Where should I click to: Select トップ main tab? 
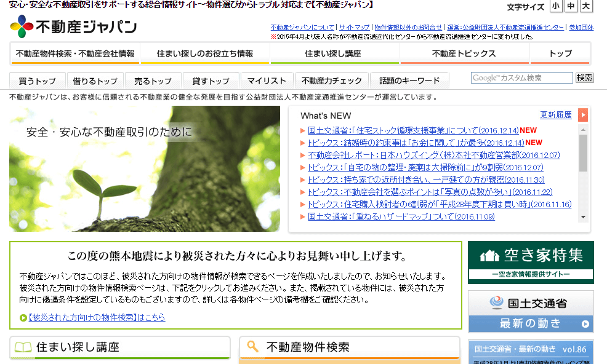(560, 53)
